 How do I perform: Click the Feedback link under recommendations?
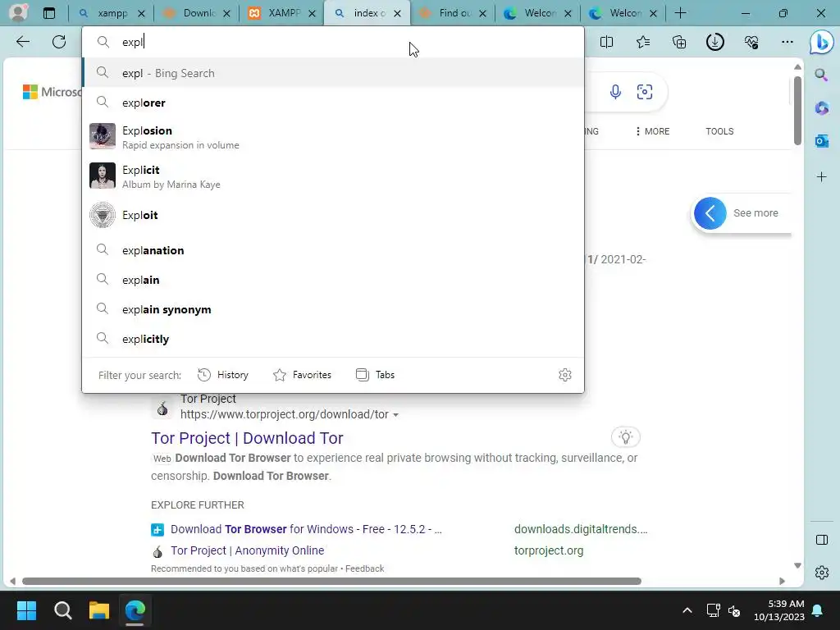pyautogui.click(x=364, y=569)
